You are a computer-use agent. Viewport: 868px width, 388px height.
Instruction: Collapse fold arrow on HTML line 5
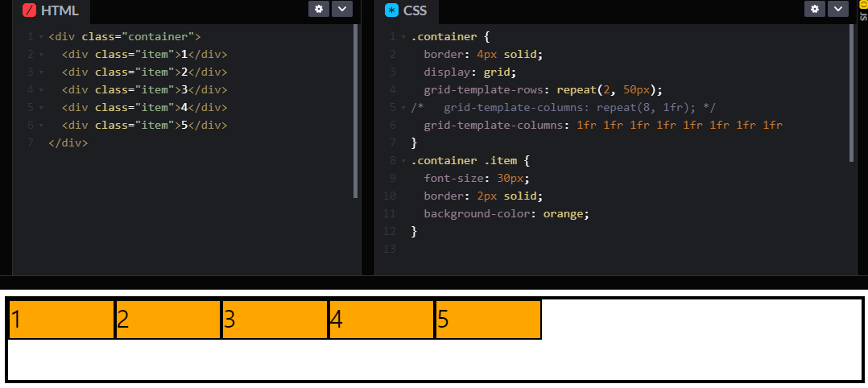click(x=41, y=108)
